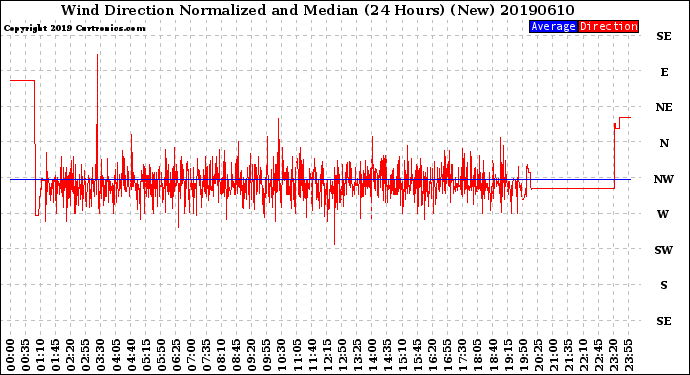Click the 08:45 time axis label
This screenshot has height=375, width=690.
point(237,355)
